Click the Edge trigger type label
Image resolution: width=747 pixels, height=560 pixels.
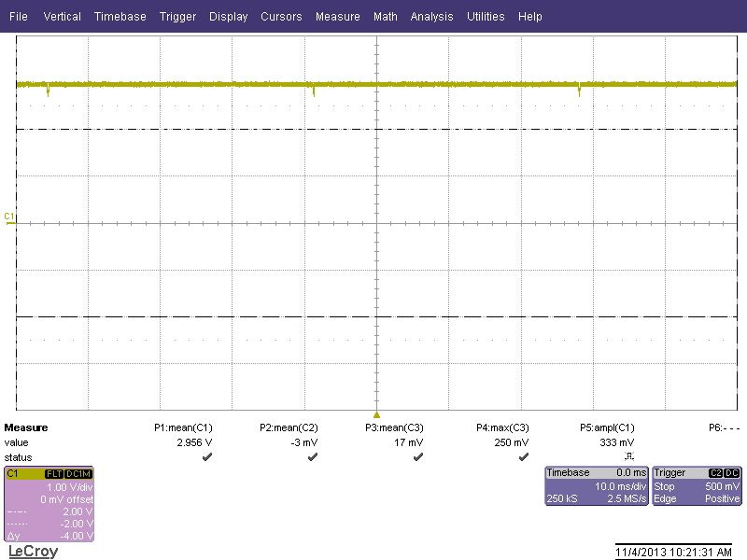pos(665,498)
